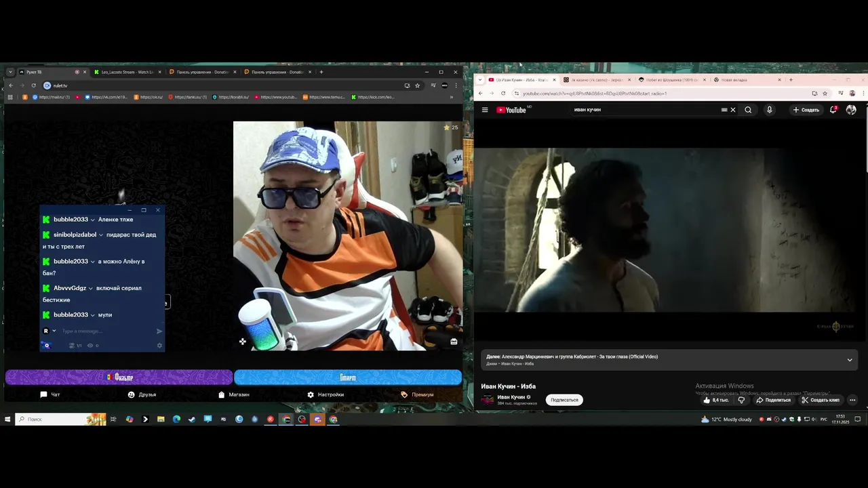Open Windows Start menu
868x488 pixels.
(7, 420)
